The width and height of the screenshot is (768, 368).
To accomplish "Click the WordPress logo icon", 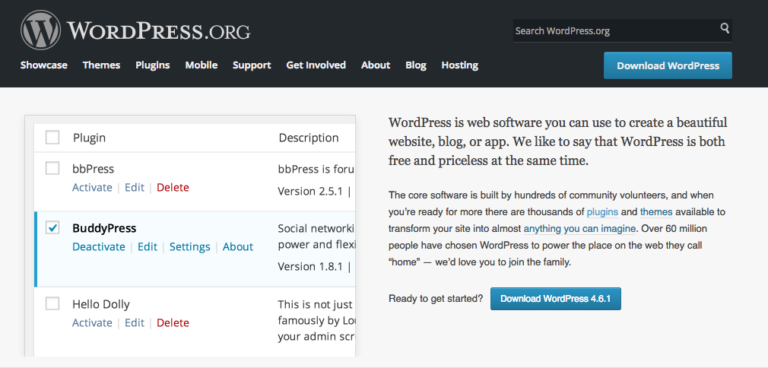I will (x=40, y=30).
